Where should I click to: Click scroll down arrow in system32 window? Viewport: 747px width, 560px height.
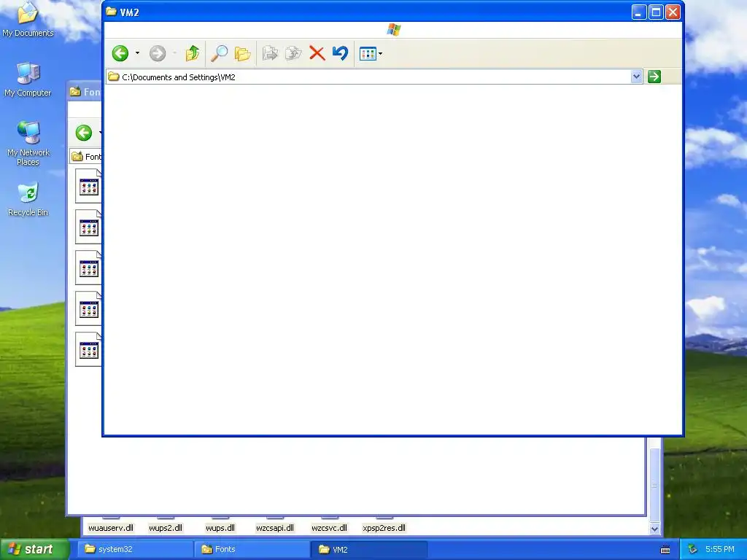click(x=654, y=529)
